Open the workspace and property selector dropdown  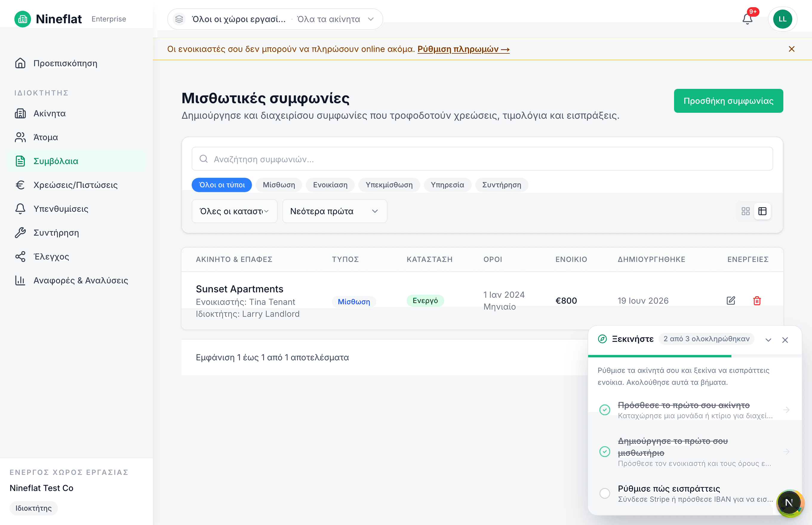pos(275,19)
